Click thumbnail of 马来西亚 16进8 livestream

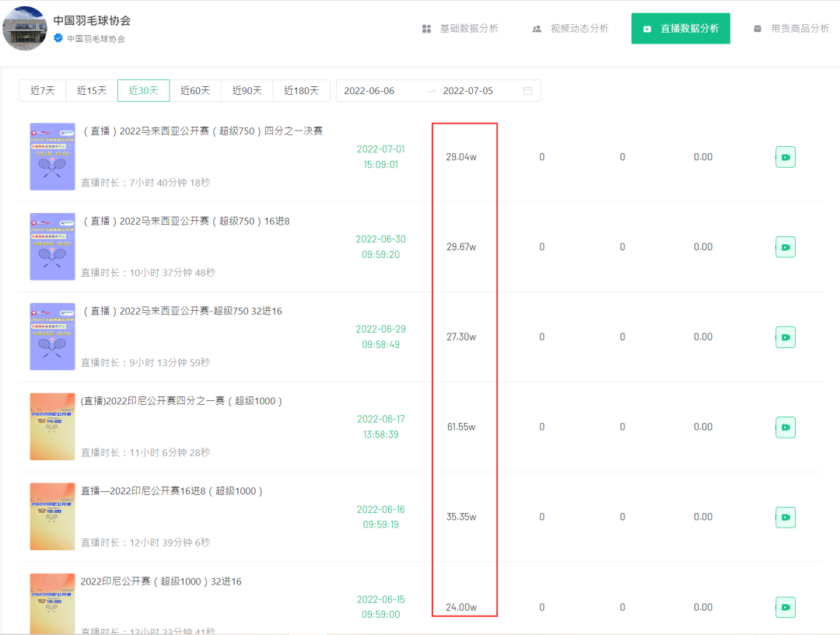53,247
